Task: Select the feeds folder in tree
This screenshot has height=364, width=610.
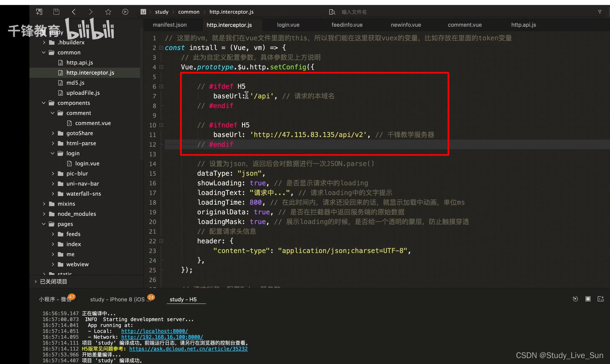Action: click(x=73, y=234)
